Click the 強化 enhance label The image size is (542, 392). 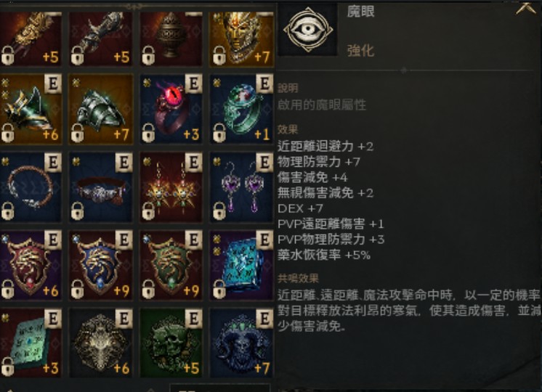[x=360, y=51]
